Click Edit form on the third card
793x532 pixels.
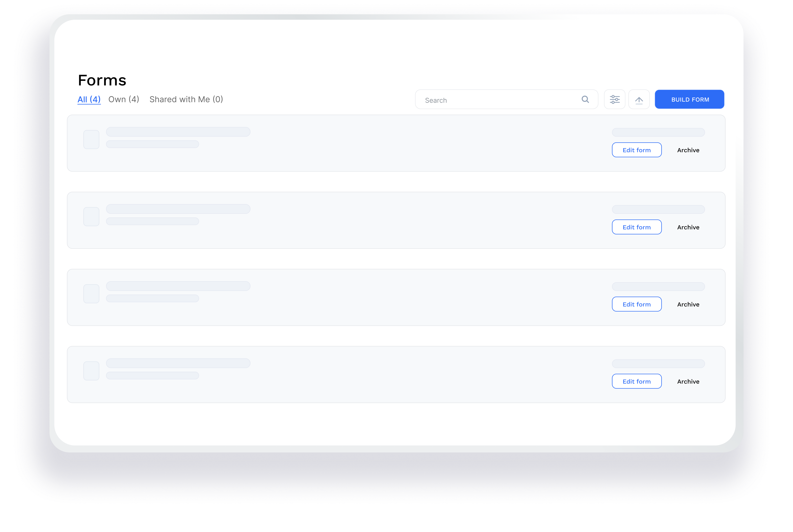(637, 304)
